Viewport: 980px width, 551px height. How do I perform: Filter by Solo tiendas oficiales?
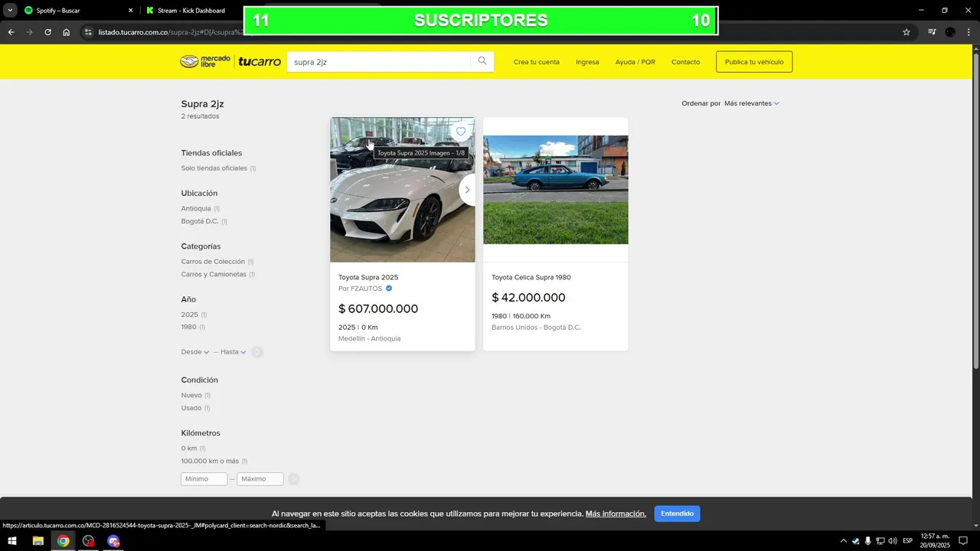[x=214, y=168]
